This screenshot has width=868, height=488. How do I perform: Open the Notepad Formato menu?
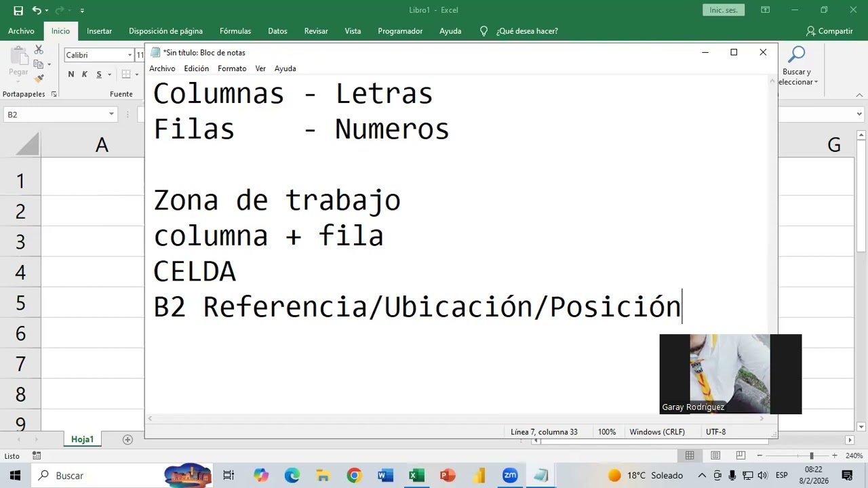point(232,68)
